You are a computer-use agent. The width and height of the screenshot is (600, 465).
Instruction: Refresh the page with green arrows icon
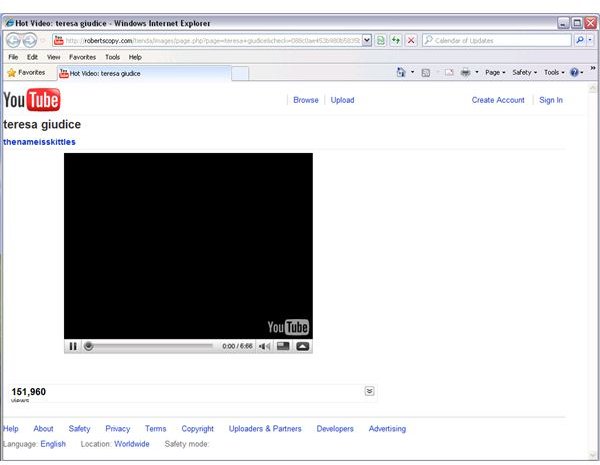396,40
